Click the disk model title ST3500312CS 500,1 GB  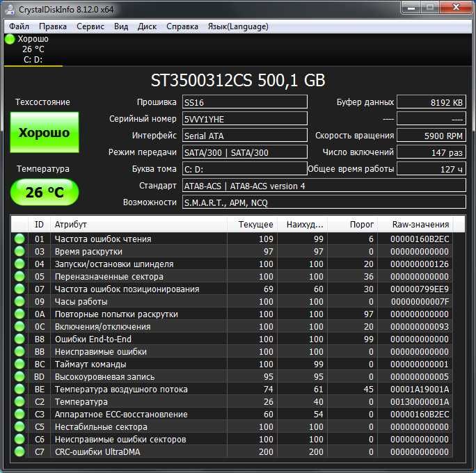(238, 81)
